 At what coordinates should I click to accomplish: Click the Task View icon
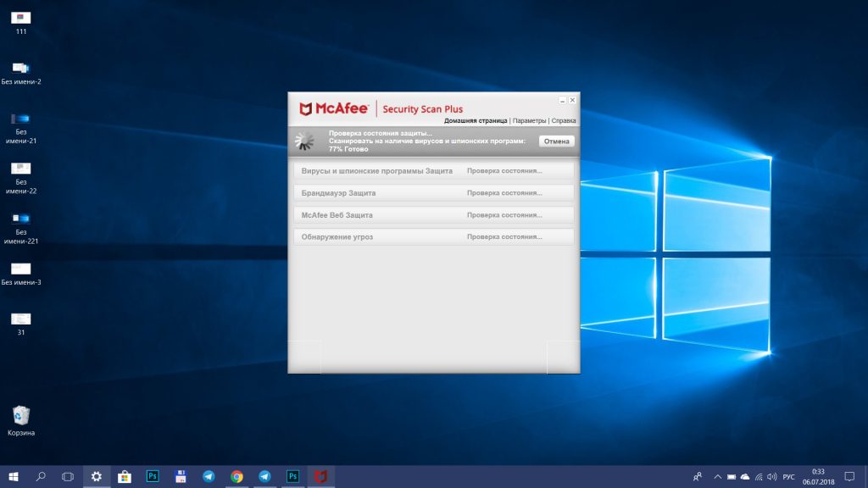click(68, 476)
